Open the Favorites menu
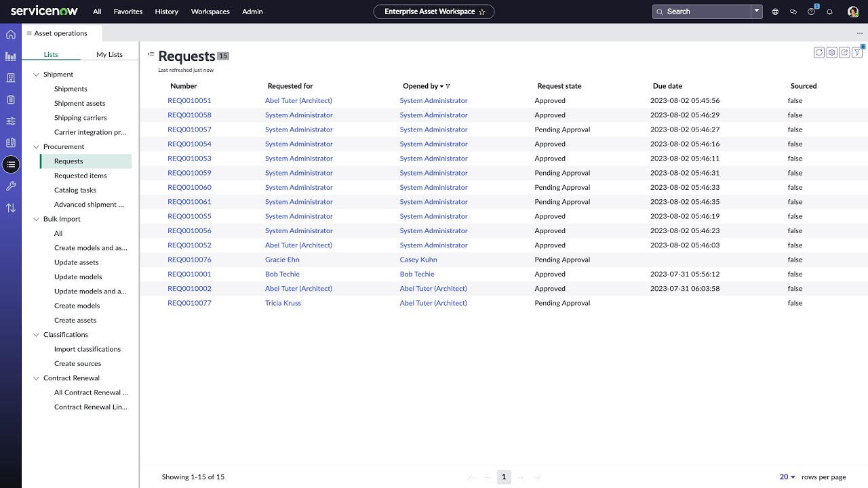The width and height of the screenshot is (868, 488). [x=128, y=12]
